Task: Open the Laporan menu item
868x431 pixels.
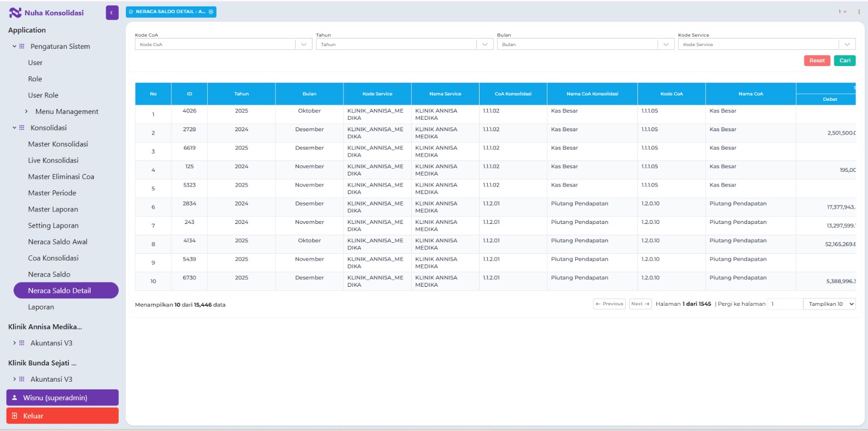Action: 41,306
